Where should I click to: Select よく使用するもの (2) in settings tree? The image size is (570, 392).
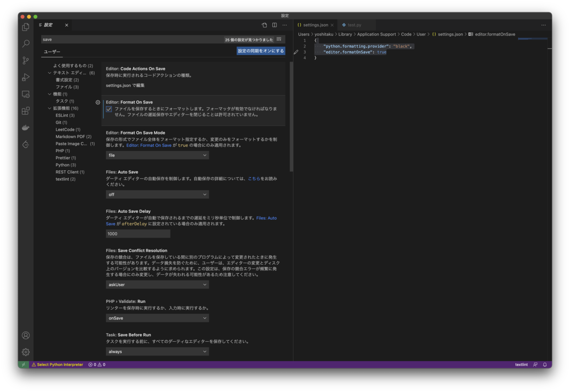[x=73, y=66]
